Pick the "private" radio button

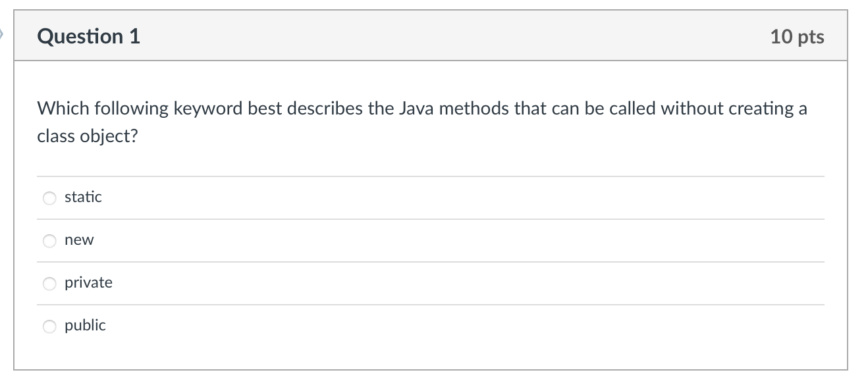pos(50,284)
